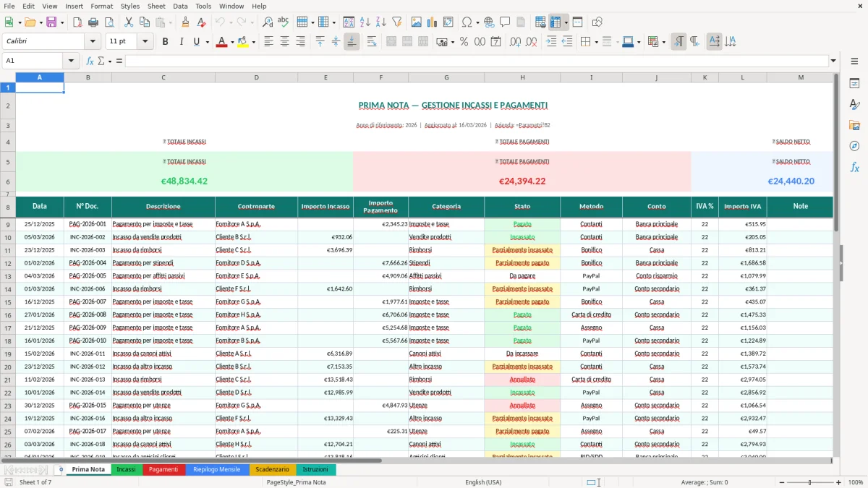Click Sort Ascending icon

coord(365,22)
